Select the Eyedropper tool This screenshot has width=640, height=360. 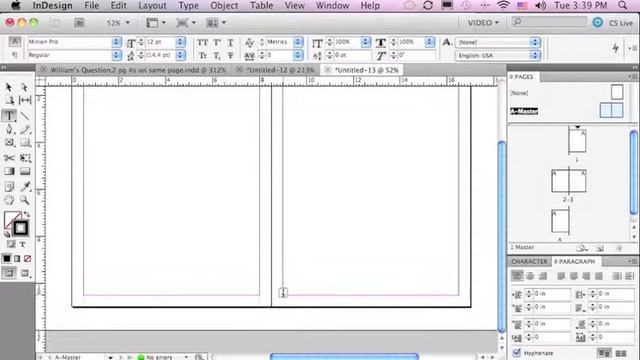pos(25,187)
